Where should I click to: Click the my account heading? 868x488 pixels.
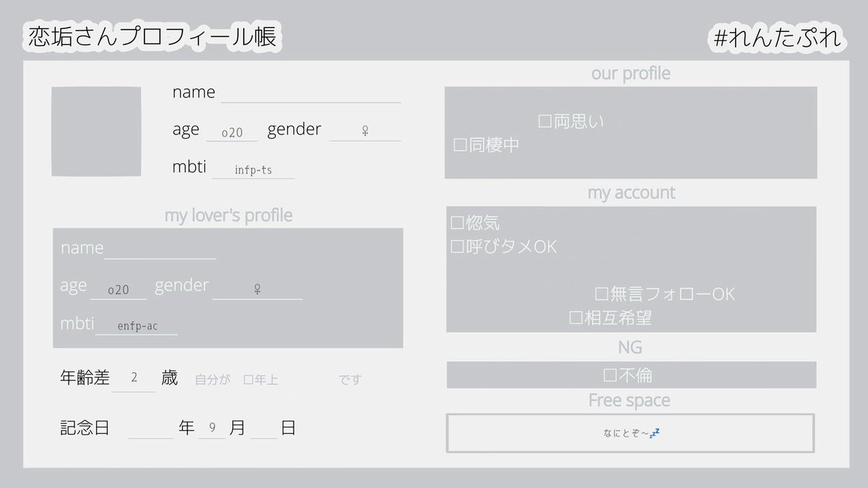pos(631,193)
